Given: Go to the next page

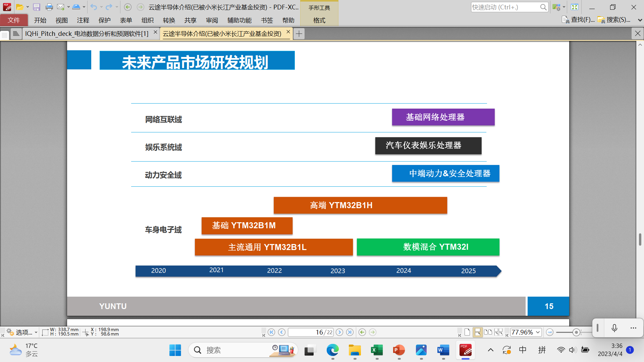Looking at the screenshot, I should click(x=339, y=332).
